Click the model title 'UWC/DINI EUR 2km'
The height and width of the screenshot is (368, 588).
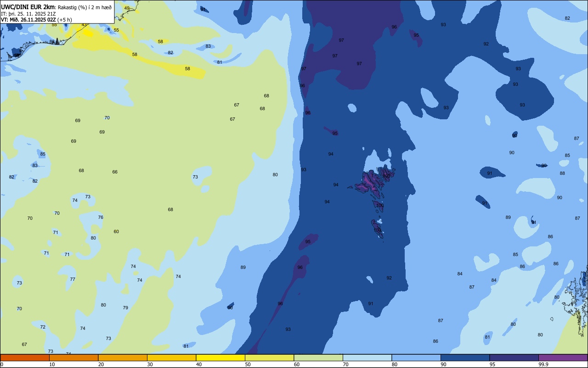coord(28,7)
